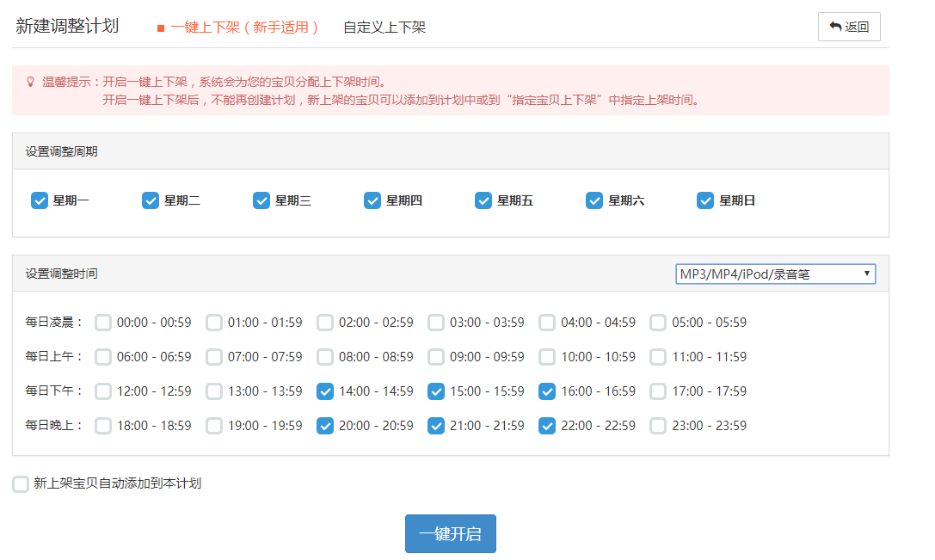Enable 新上架宝贝自动添加到本计划 checkbox
The height and width of the screenshot is (560, 935).
pos(21,484)
